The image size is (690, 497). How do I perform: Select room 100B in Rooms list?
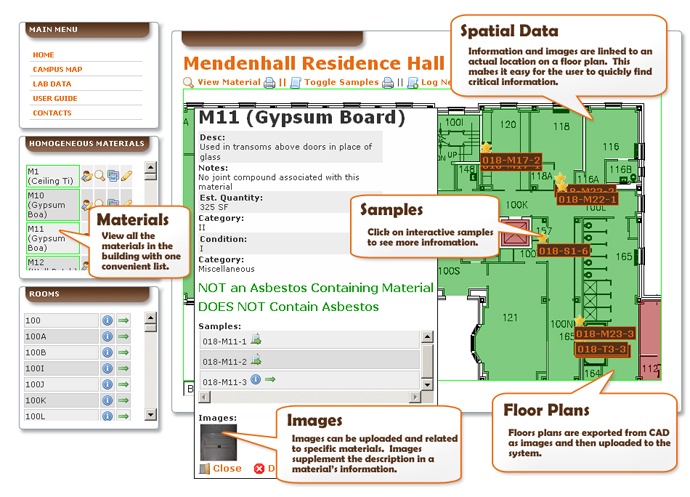(61, 352)
